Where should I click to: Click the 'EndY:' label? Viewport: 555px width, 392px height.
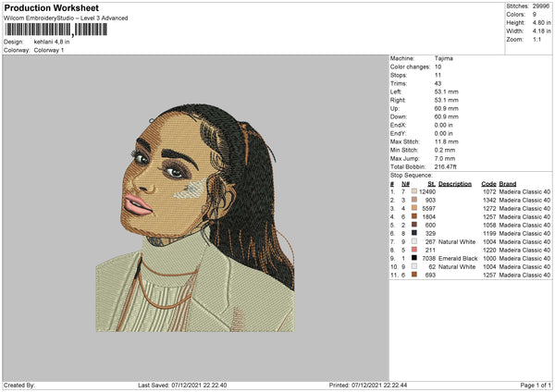click(x=398, y=133)
